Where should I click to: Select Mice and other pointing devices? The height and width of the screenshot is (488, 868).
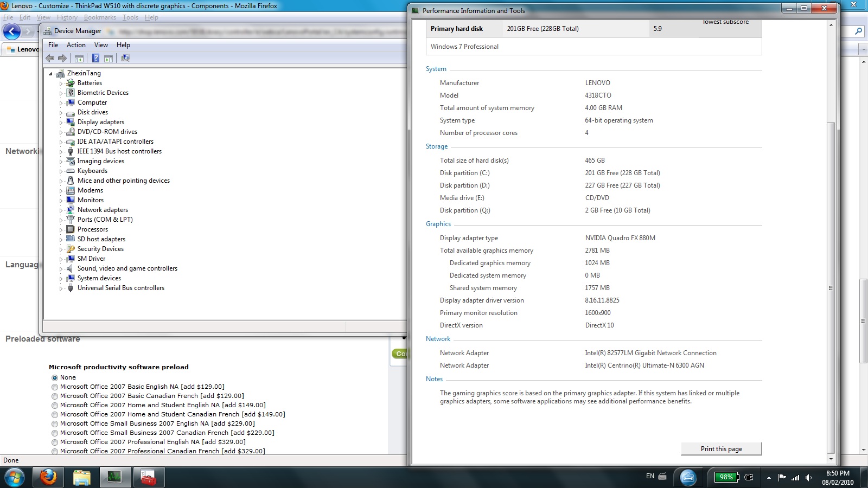click(x=123, y=181)
